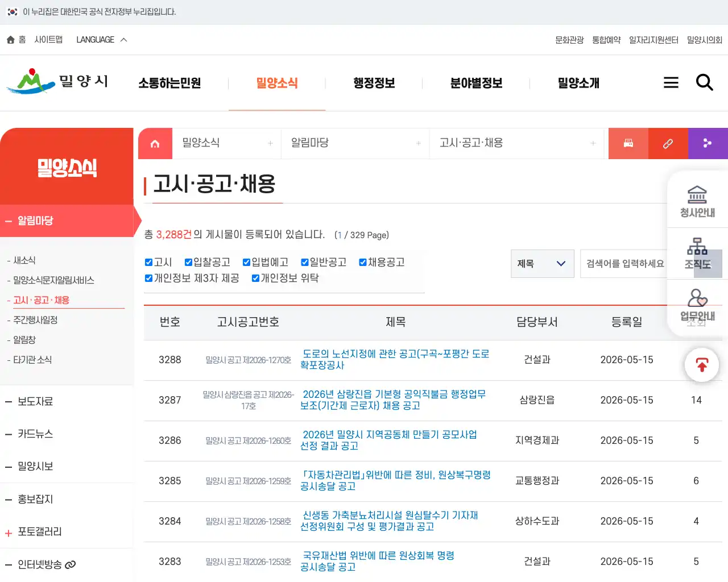Screen dimensions: 728x582
Task: Open the 분야별정보 main menu
Action: point(476,83)
